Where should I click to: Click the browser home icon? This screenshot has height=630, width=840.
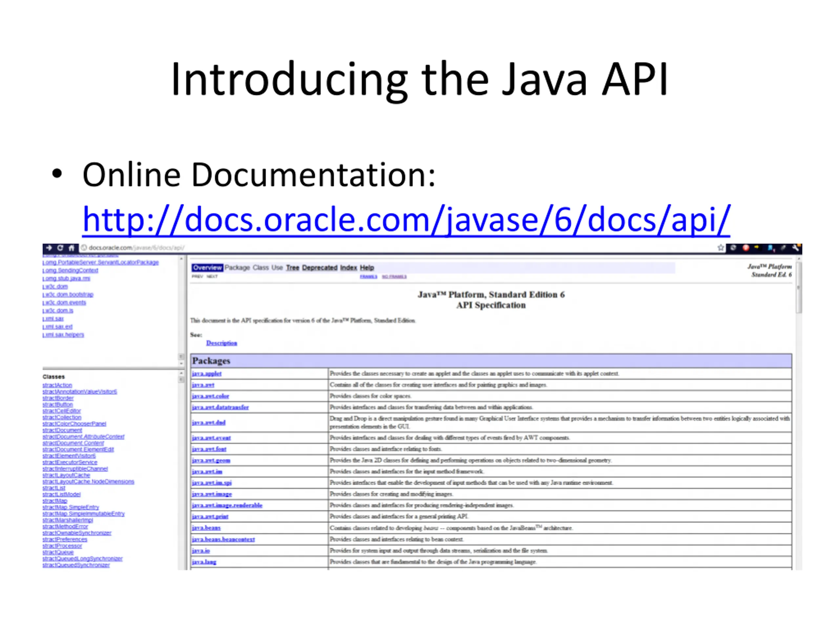coord(72,248)
